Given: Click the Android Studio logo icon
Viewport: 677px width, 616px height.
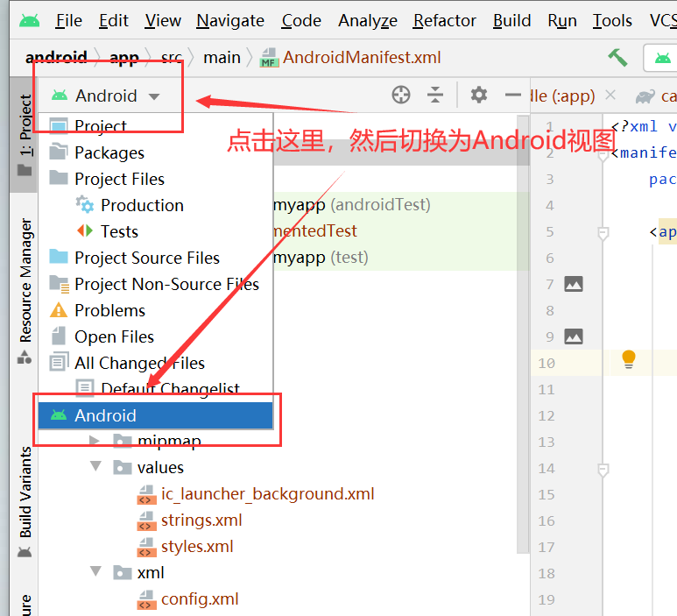Looking at the screenshot, I should click(30, 21).
